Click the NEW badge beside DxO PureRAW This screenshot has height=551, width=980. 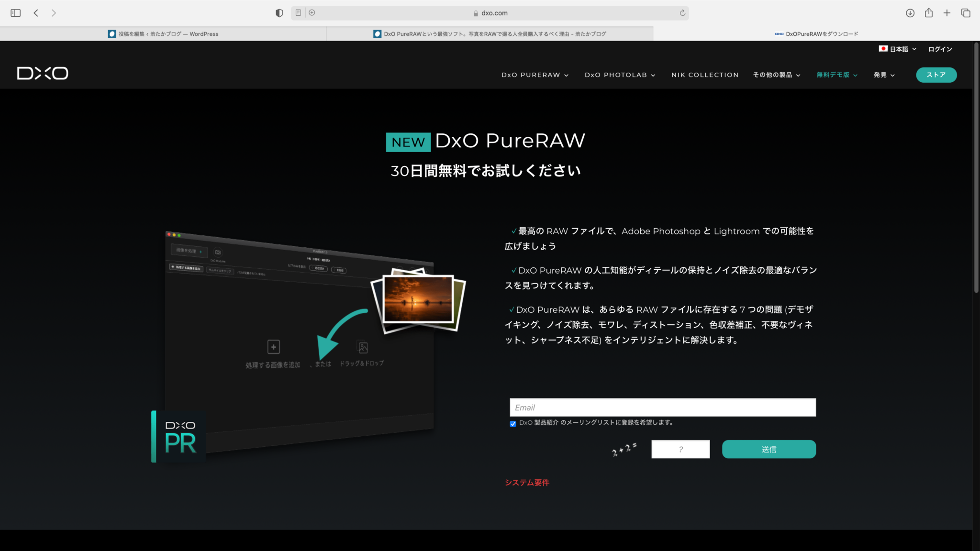pyautogui.click(x=408, y=142)
